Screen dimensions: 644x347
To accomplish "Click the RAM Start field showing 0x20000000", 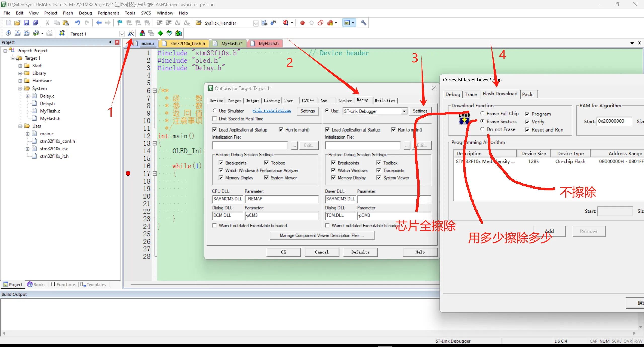I will point(614,121).
